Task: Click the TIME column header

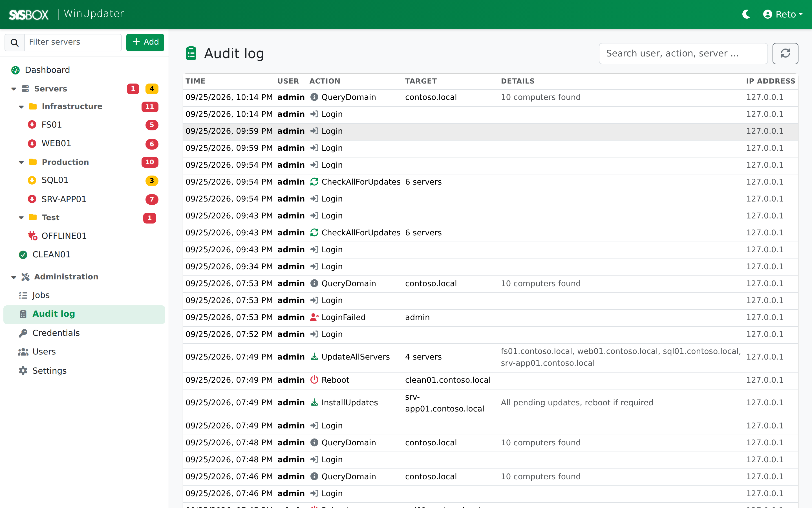Action: click(x=195, y=81)
